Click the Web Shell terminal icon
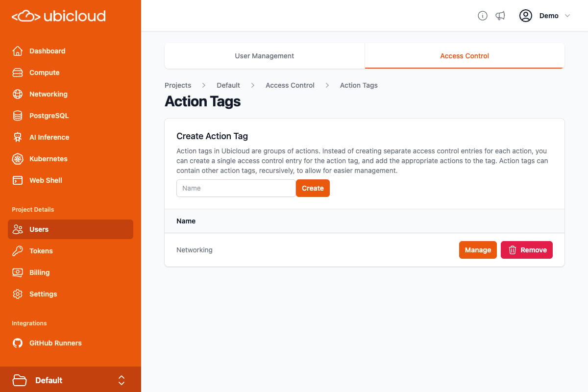 [x=18, y=180]
